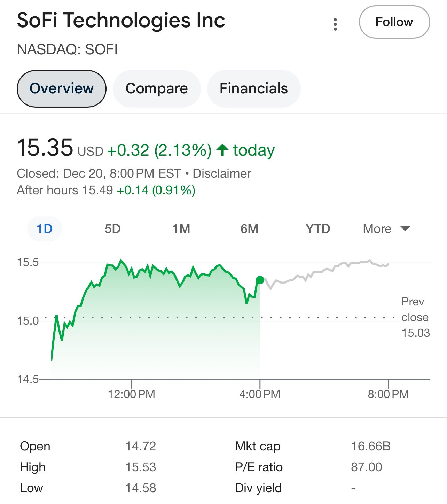This screenshot has width=447, height=504.
Task: Click the Follow button
Action: [x=394, y=22]
